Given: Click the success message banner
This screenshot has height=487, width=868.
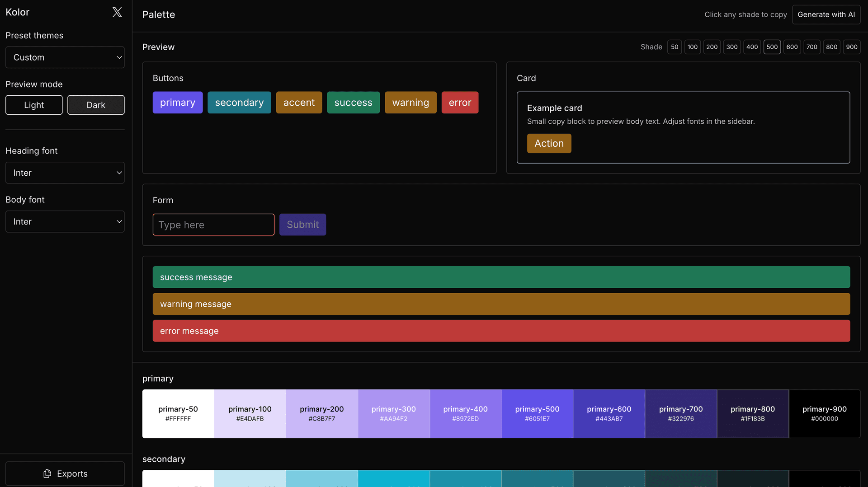Looking at the screenshot, I should coord(501,277).
